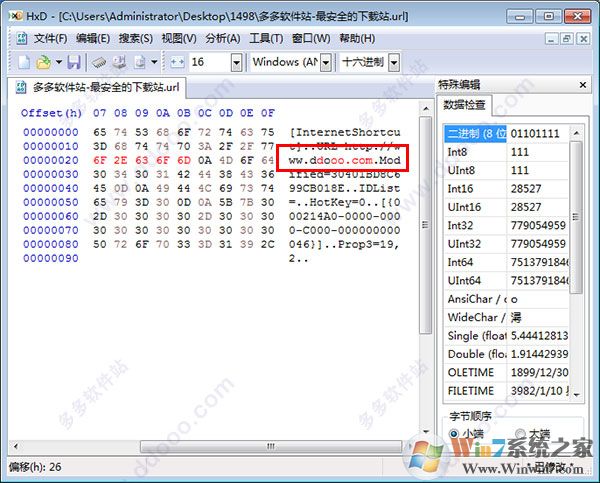Image resolution: width=600 pixels, height=483 pixels.
Task: Click the bytes-per-row width icon
Action: pyautogui.click(x=177, y=62)
